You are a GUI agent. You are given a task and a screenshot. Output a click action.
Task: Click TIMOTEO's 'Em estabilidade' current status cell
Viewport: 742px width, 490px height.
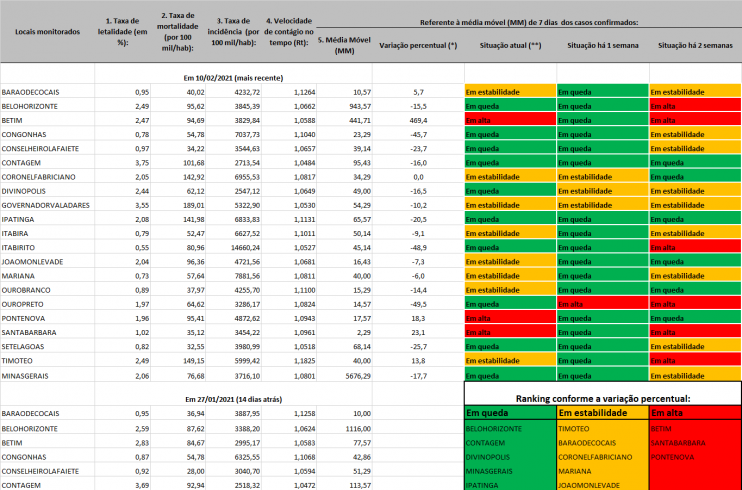(x=510, y=361)
